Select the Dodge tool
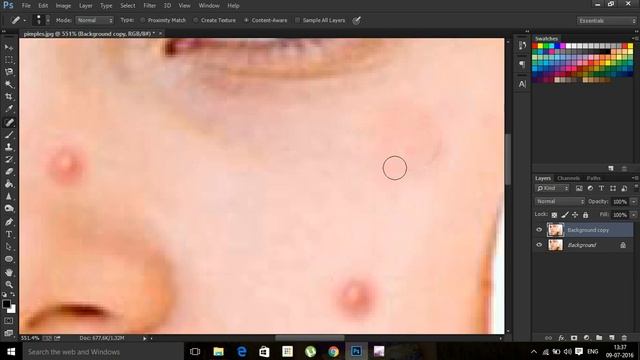 pos(9,209)
